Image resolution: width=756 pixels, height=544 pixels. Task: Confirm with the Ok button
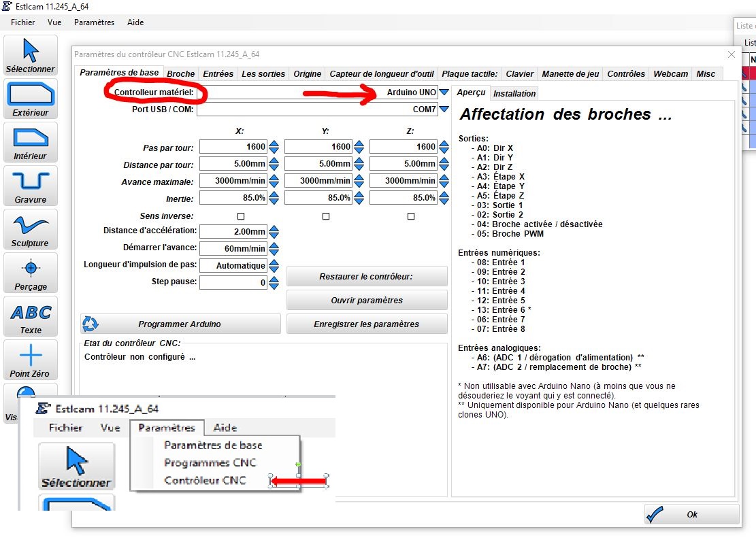(x=691, y=515)
